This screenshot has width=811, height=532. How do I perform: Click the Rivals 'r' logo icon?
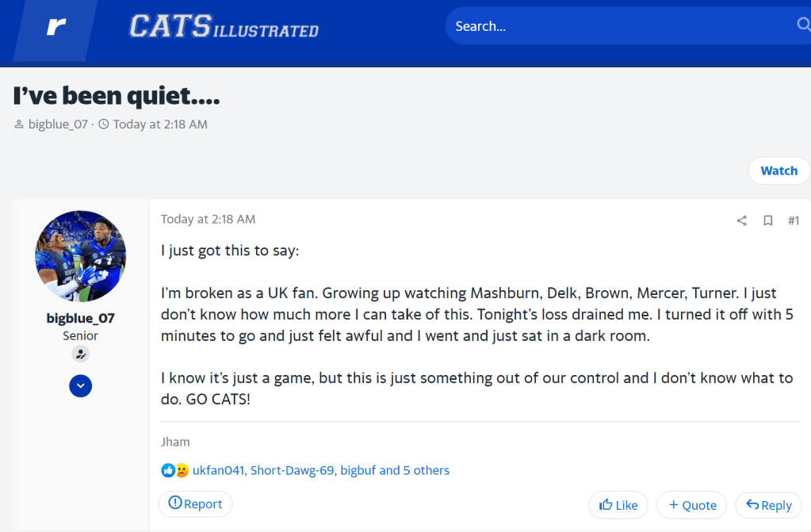point(55,27)
